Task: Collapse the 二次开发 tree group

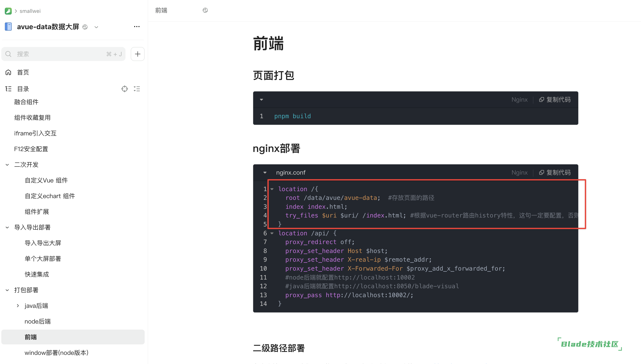Action: 7,165
